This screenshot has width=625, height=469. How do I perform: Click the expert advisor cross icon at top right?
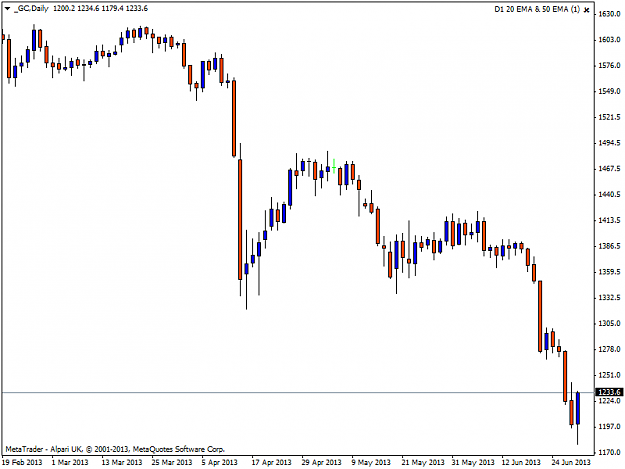[586, 10]
